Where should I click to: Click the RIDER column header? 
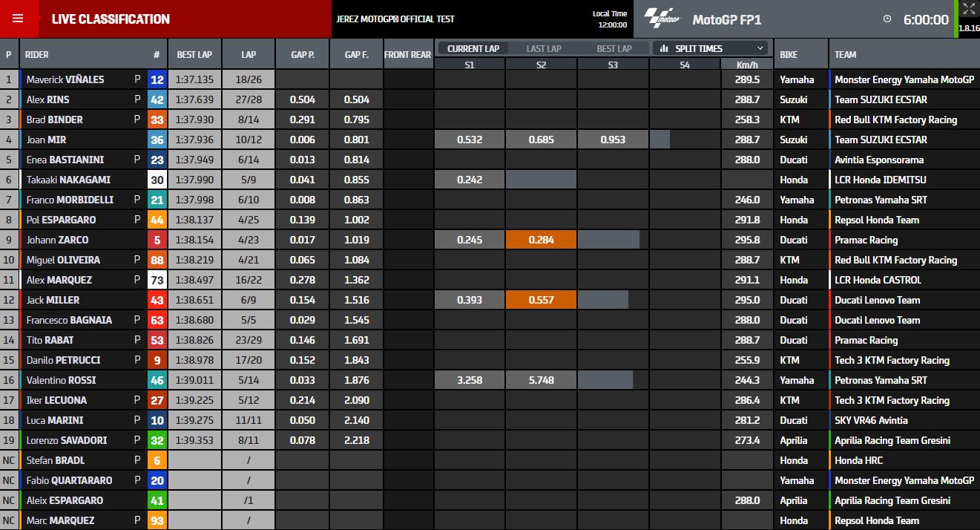tap(37, 54)
